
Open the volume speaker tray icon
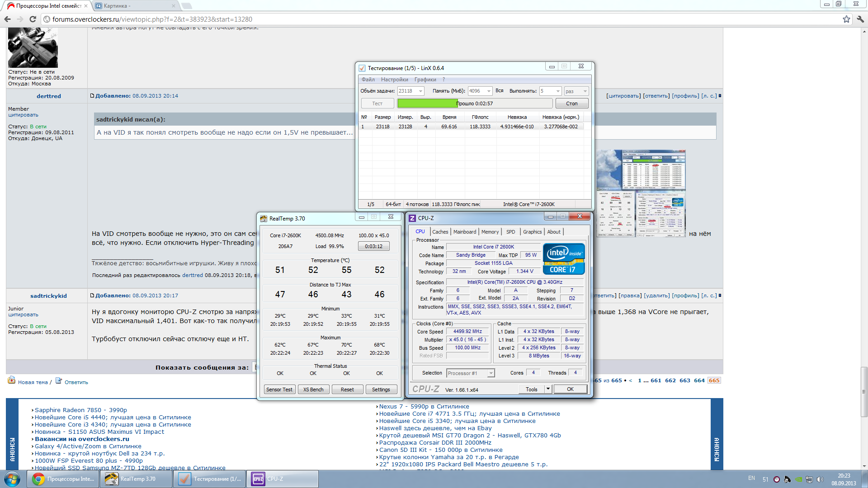(820, 479)
